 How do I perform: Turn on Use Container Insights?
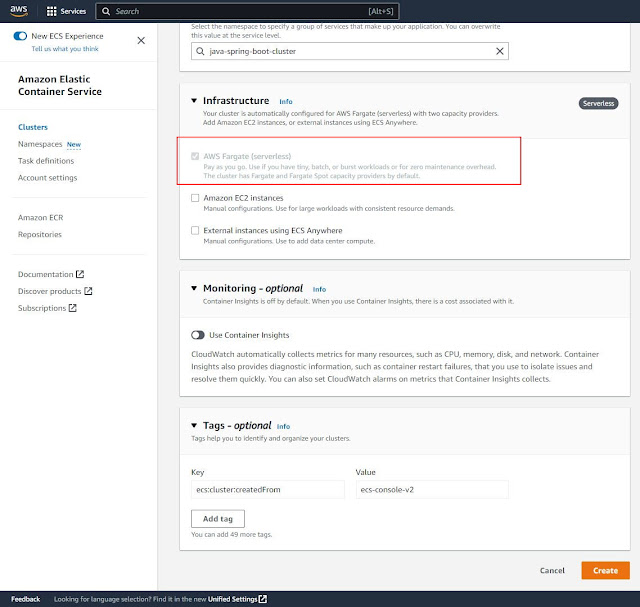(198, 335)
